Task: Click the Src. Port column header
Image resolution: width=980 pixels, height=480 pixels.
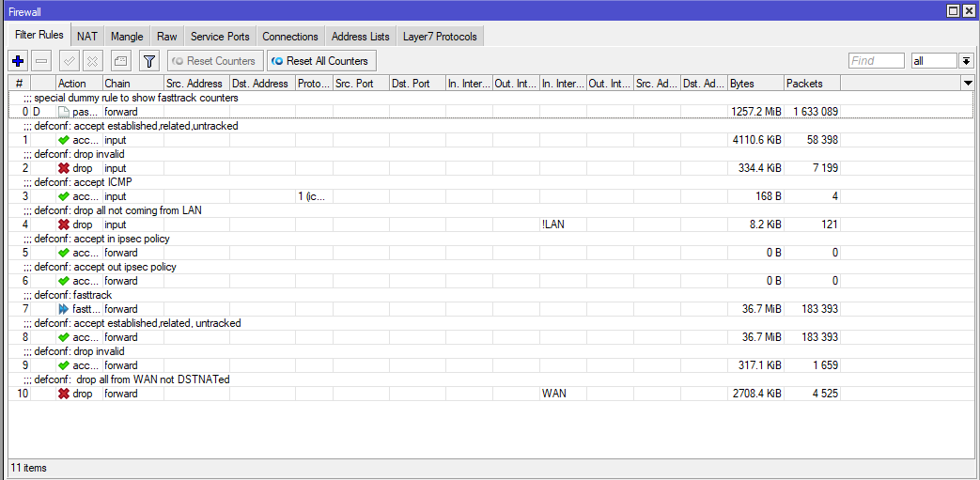Action: [x=361, y=83]
